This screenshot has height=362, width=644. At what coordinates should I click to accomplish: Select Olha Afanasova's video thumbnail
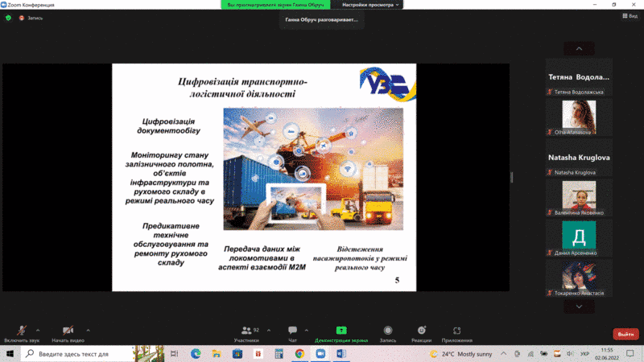(578, 114)
